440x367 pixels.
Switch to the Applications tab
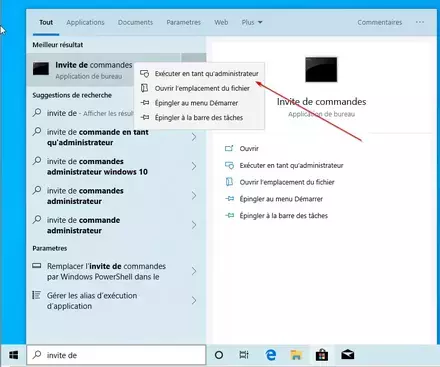pyautogui.click(x=85, y=22)
